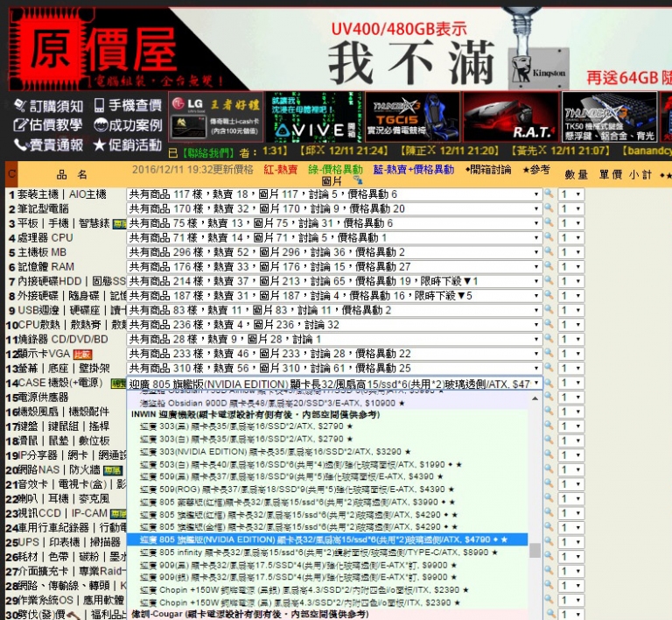Select 迎廣 503(白) case option
Viewport: 672px width, 620px height.
pyautogui.click(x=327, y=465)
